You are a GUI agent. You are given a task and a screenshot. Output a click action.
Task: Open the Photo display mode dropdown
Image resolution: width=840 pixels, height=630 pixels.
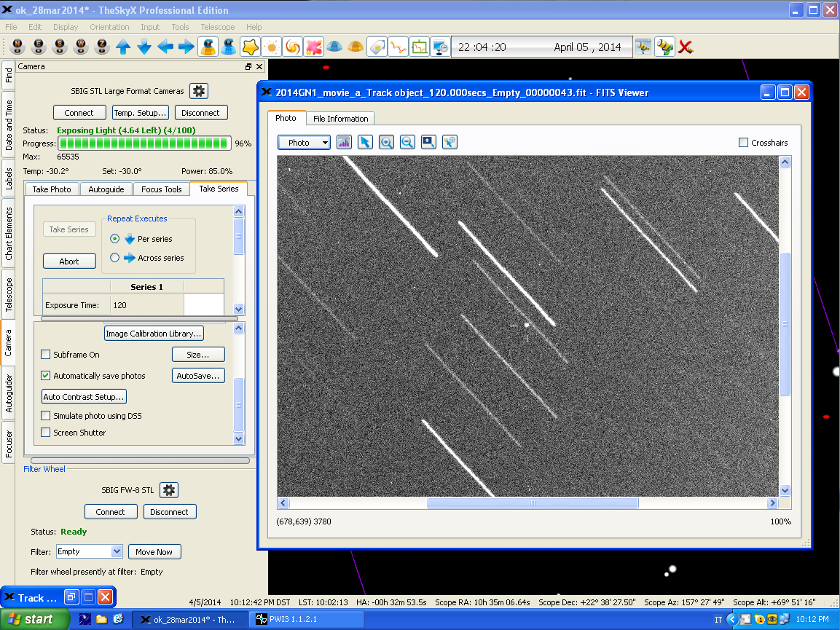304,142
